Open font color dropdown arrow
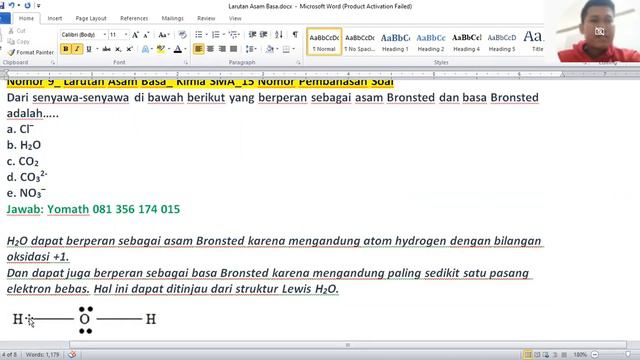Image resolution: width=640 pixels, height=360 pixels. (x=185, y=49)
